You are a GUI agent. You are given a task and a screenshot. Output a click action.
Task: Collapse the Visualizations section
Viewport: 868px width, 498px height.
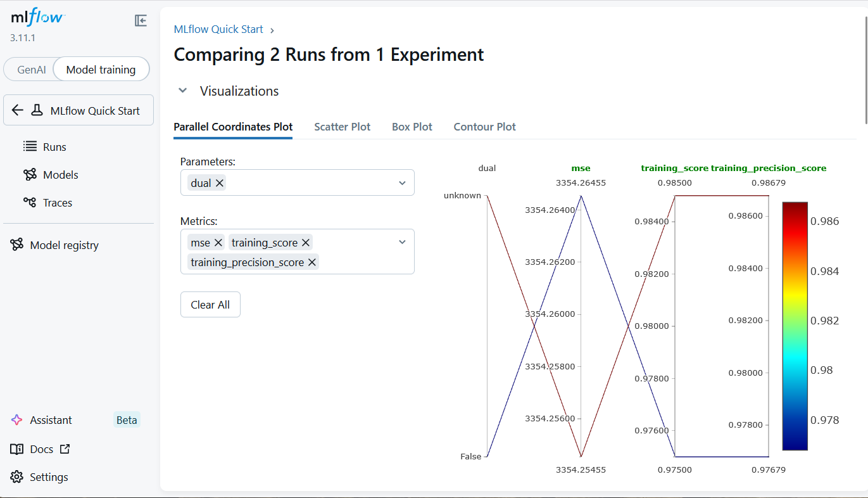click(x=183, y=91)
